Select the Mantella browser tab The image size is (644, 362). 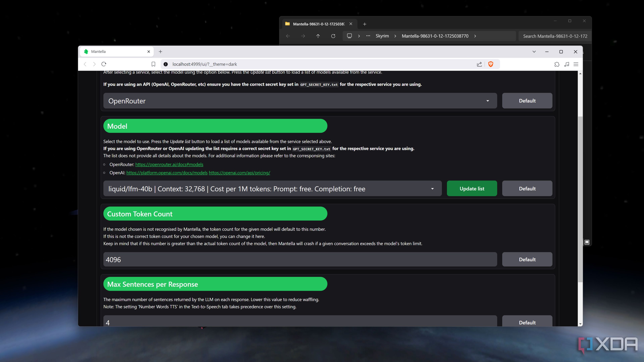[117, 52]
